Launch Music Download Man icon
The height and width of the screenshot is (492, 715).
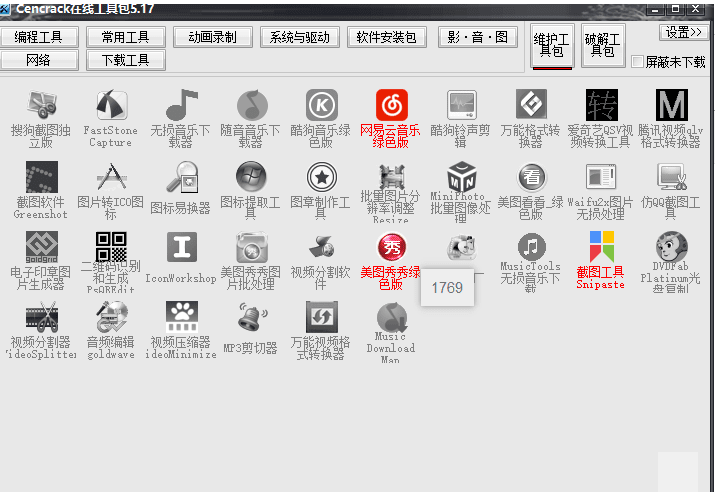coord(392,316)
